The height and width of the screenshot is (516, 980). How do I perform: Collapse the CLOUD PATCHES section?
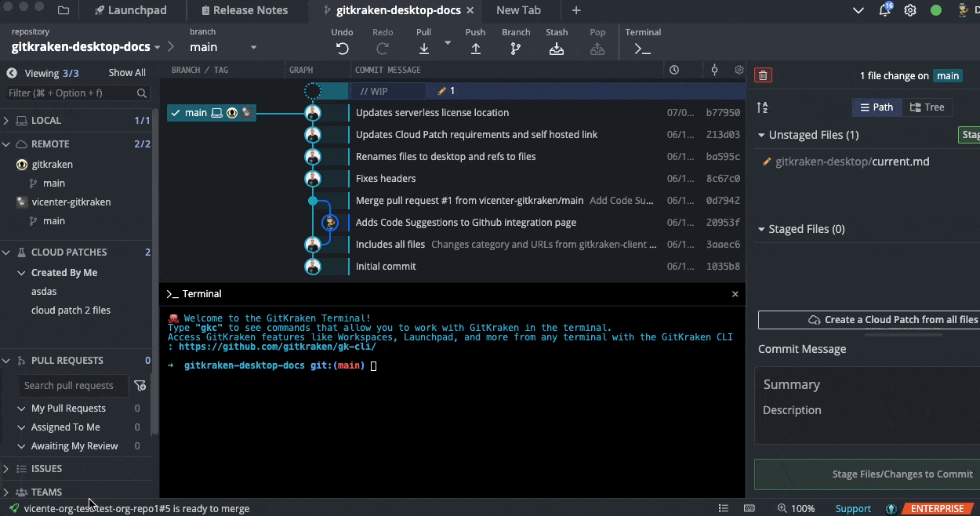click(x=6, y=253)
